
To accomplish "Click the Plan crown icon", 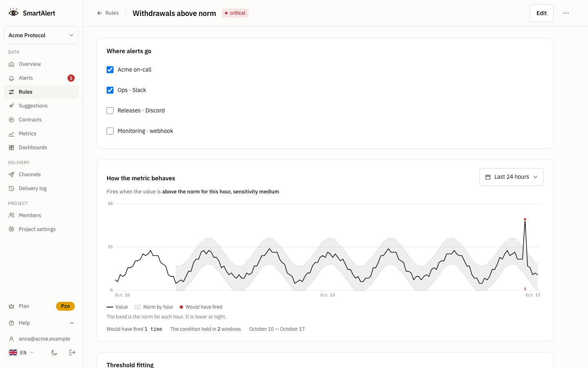I will 11,306.
